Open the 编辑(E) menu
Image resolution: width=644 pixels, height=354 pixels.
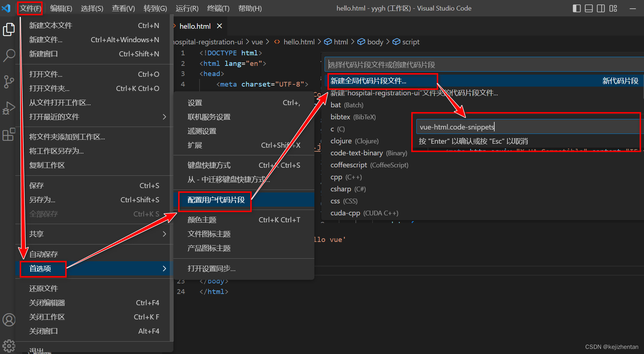(x=61, y=8)
